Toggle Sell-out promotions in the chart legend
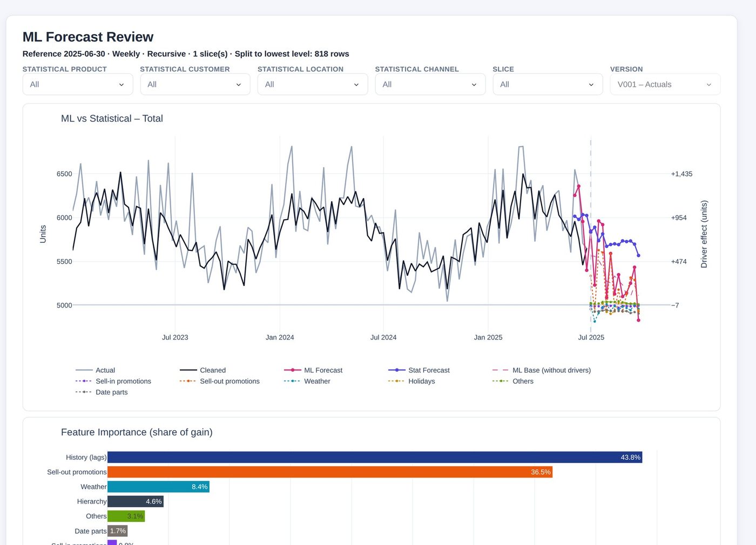The image size is (756, 545). point(220,381)
